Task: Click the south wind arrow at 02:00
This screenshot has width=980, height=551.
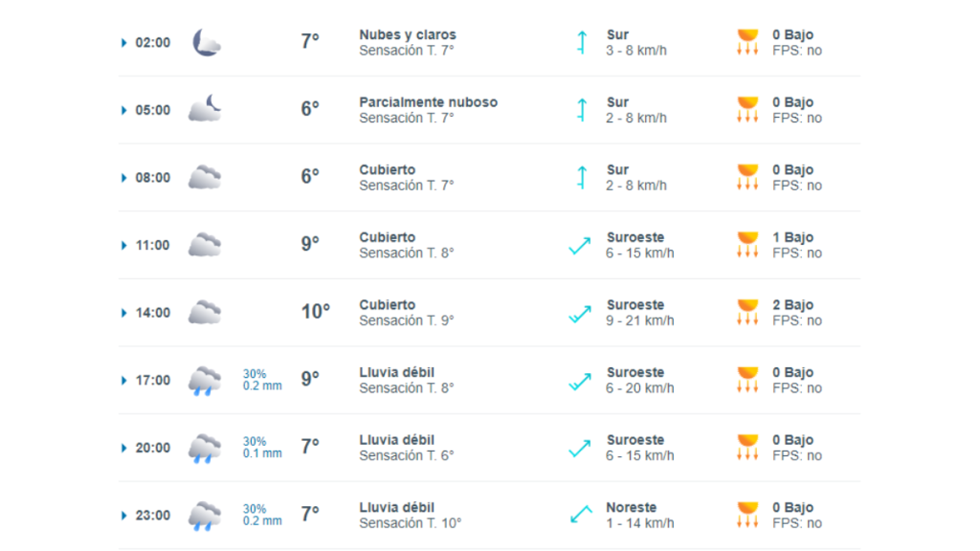Action: [x=582, y=42]
